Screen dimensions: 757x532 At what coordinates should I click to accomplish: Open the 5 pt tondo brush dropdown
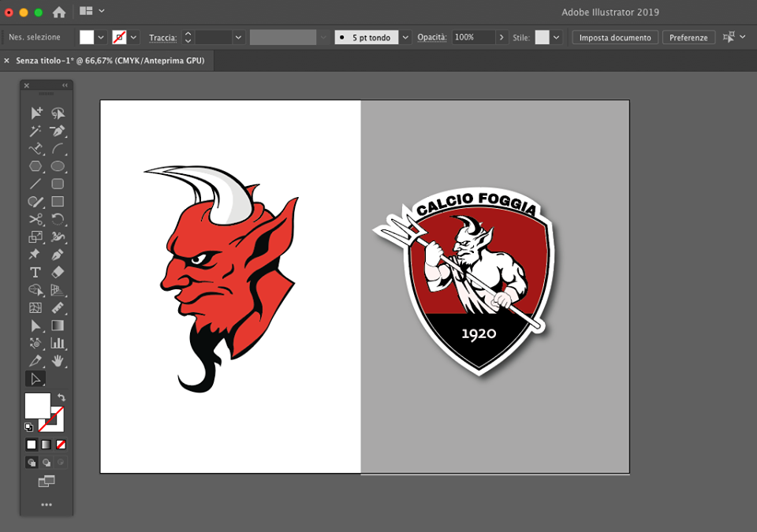[405, 37]
